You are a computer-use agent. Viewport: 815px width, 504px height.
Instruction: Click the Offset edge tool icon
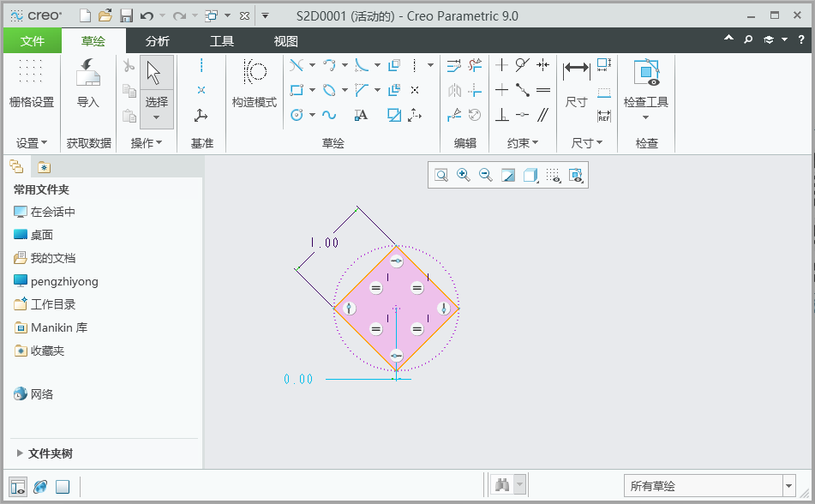(394, 65)
